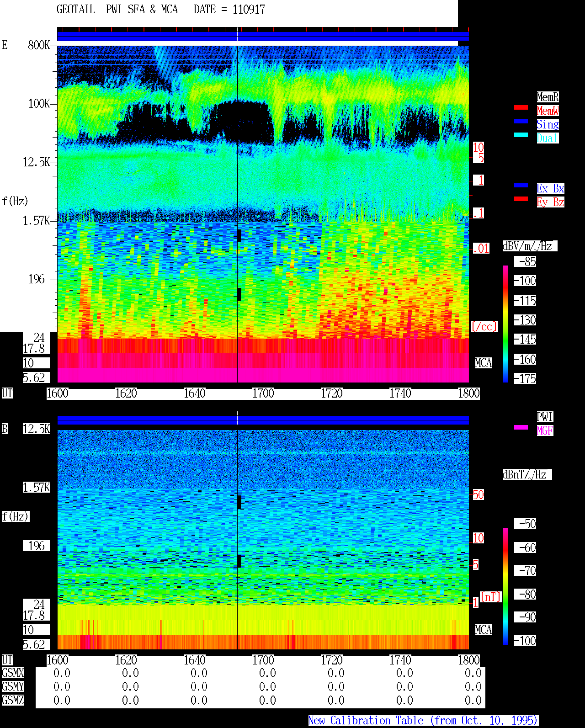
Task: Click the blue Ex Bx legend swatch
Action: point(521,185)
